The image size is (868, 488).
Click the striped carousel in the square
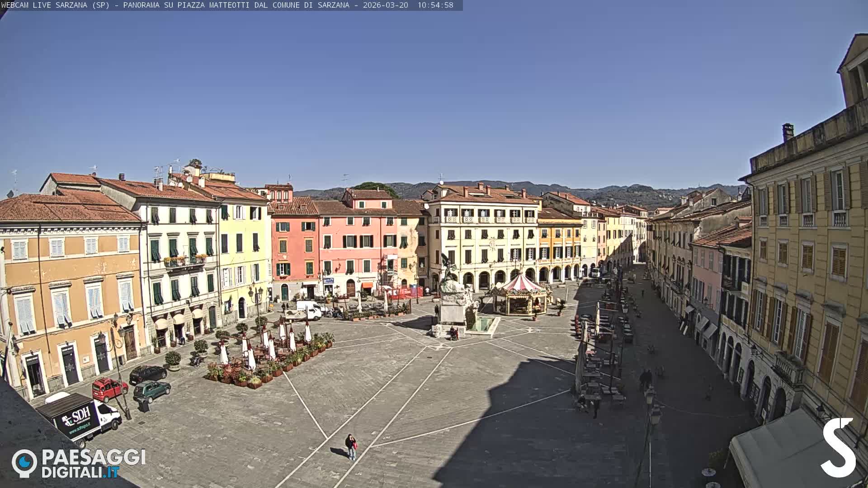521,294
